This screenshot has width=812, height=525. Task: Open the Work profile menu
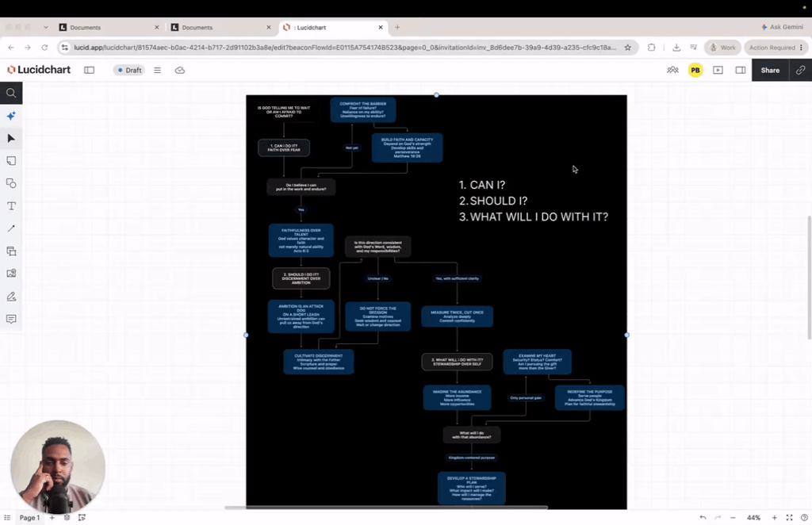pyautogui.click(x=722, y=48)
